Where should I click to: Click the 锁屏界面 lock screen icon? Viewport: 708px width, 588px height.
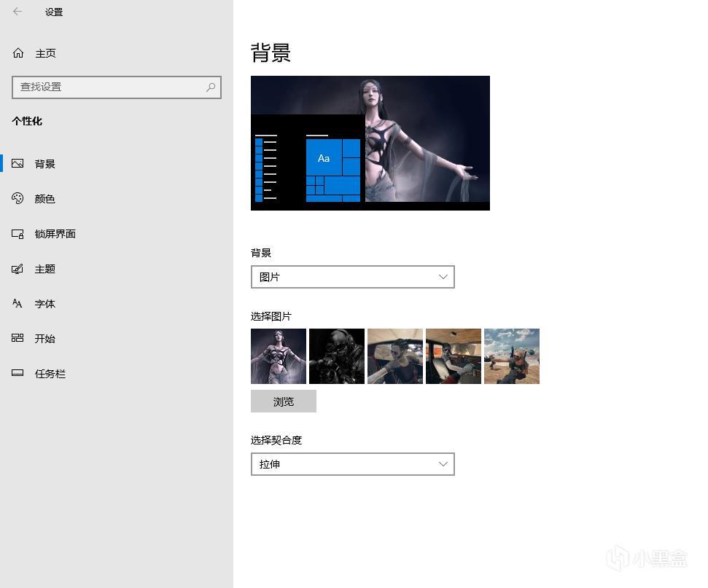coord(17,234)
